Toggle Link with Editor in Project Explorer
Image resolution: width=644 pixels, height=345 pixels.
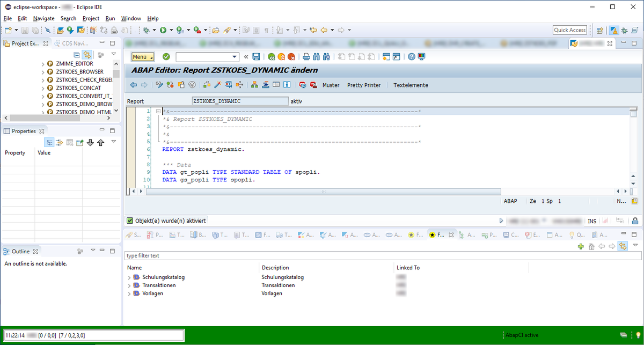click(x=86, y=55)
